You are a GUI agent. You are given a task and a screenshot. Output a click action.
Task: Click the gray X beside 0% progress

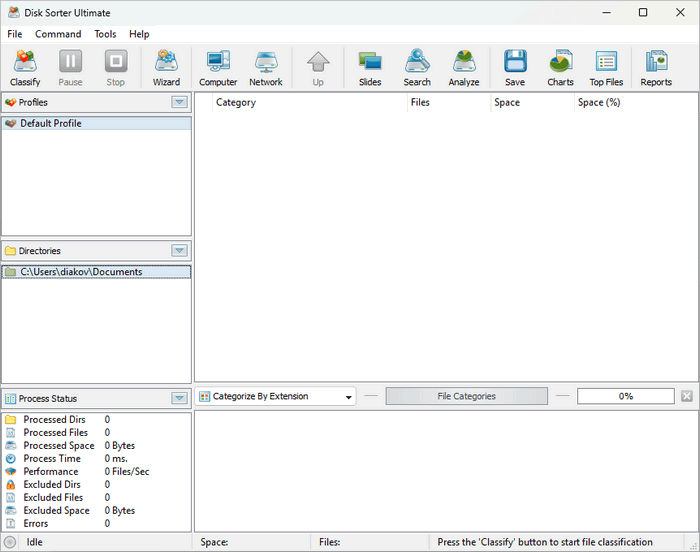click(687, 396)
